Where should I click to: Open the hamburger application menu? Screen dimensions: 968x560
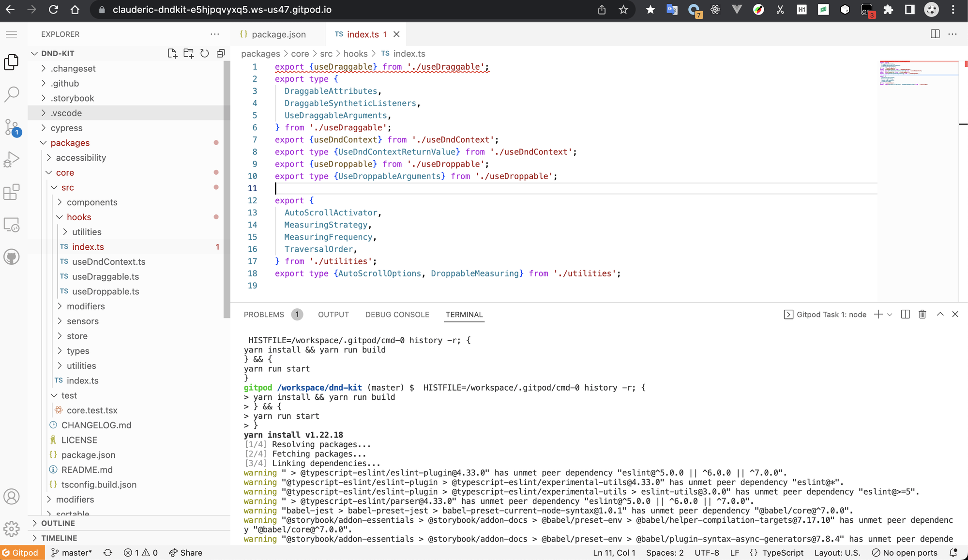pos(12,34)
